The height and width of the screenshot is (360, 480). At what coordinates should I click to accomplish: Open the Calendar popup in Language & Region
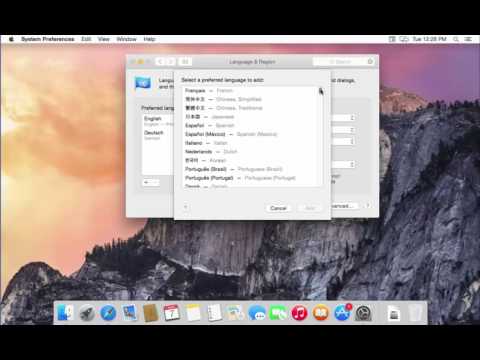[x=343, y=141]
